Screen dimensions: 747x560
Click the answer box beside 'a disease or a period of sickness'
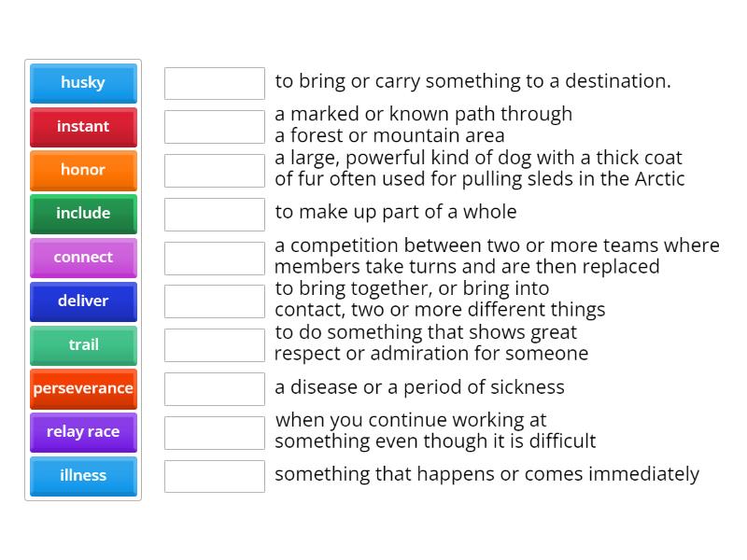click(x=214, y=388)
